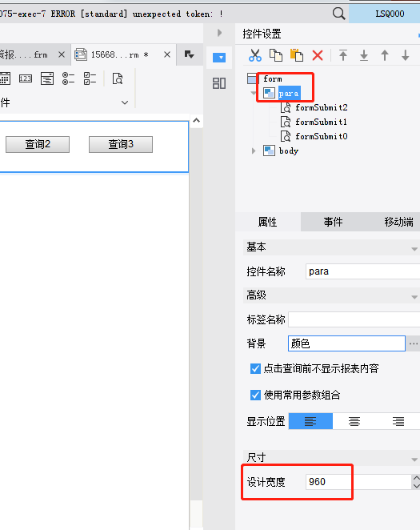Click the search magnifier icon
420x530 pixels.
coord(338,14)
